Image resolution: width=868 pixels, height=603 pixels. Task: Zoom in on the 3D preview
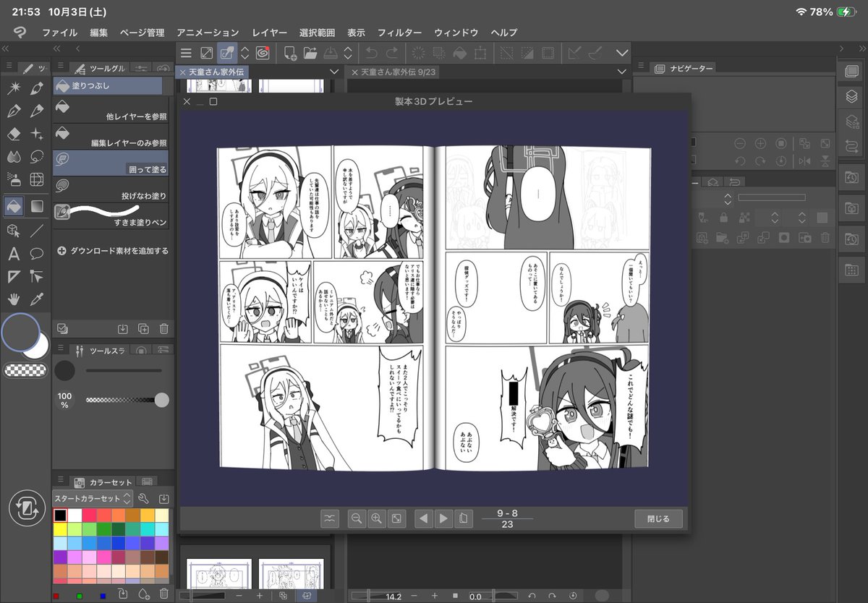tap(376, 518)
